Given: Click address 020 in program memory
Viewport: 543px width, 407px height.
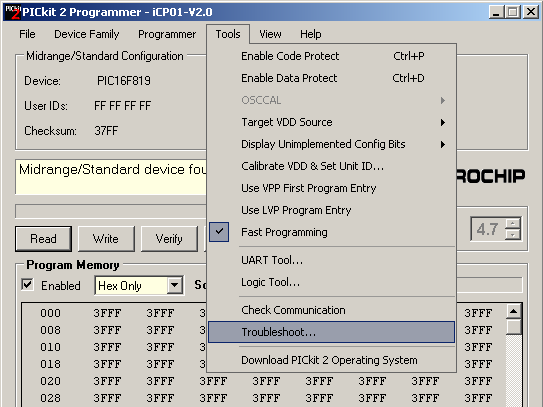Looking at the screenshot, I should coord(51,381).
